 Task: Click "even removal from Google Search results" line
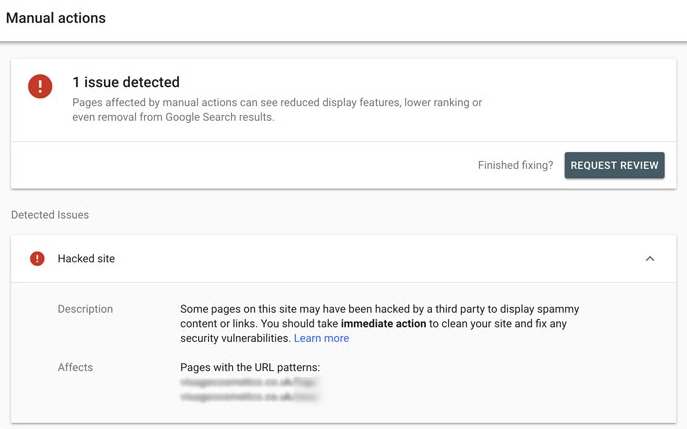[x=173, y=117]
